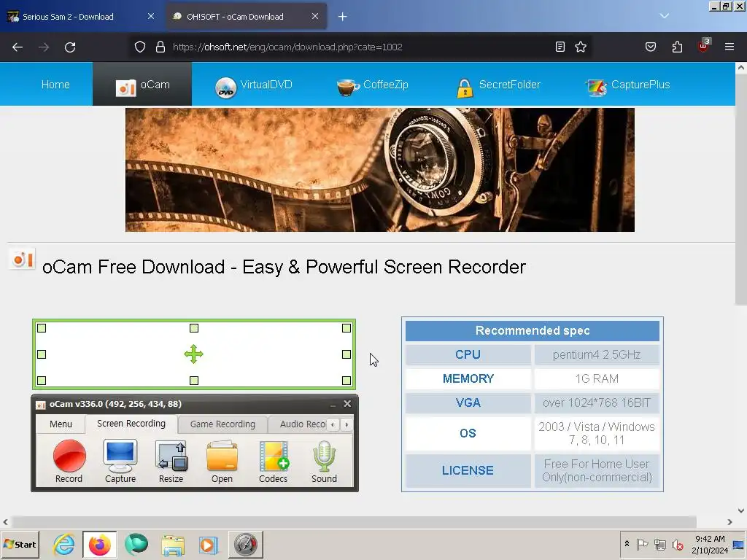Open media player taskbar icon

point(208,545)
